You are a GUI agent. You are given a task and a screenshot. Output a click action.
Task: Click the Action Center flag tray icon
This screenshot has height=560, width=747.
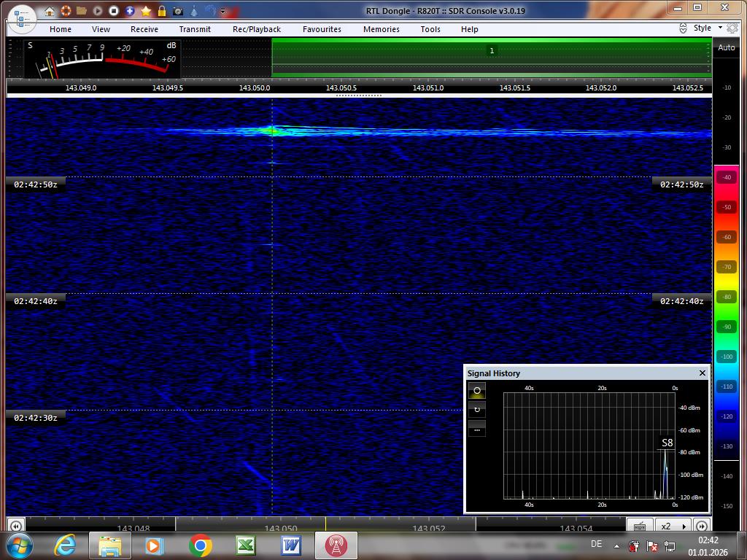point(651,545)
